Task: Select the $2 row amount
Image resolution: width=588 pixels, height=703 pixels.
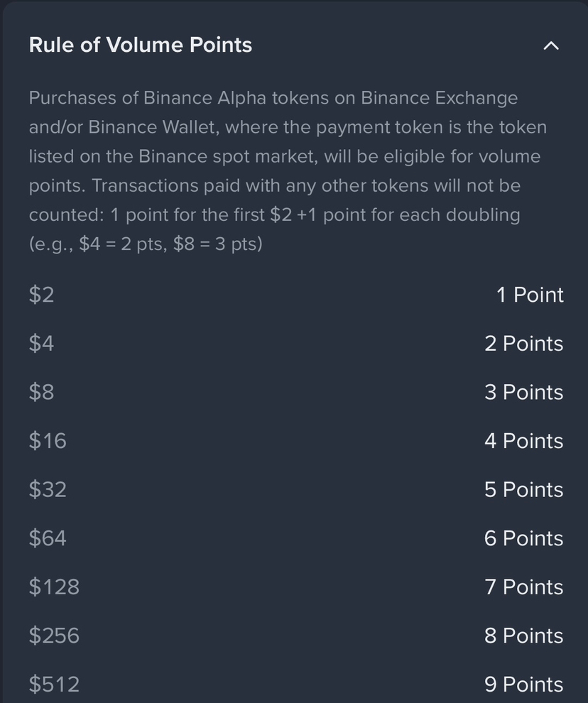Action: 41,295
